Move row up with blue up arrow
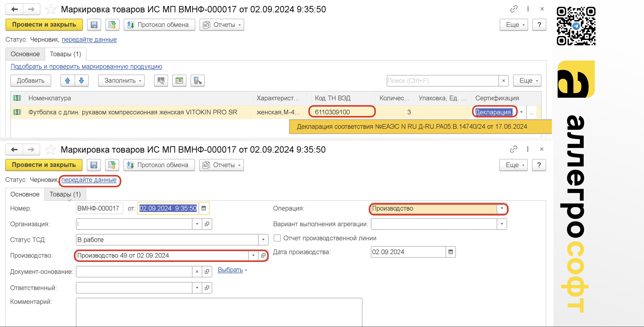This screenshot has height=327, width=644. [68, 81]
